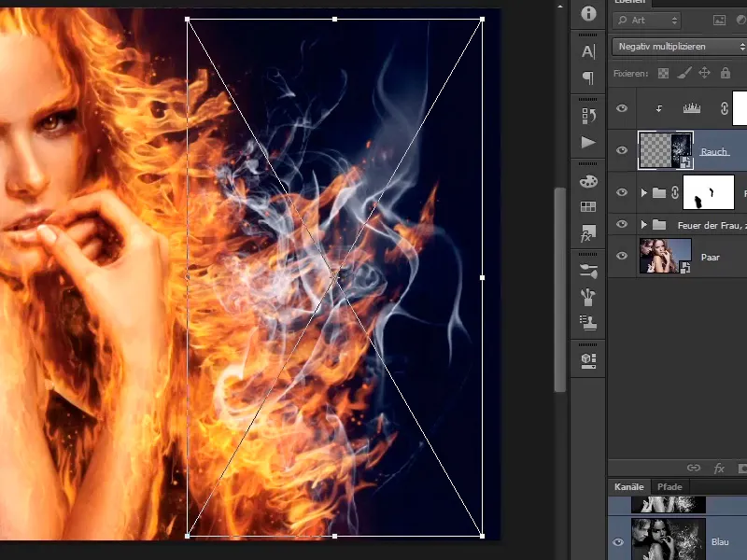Click the bottom-right transform handle
The height and width of the screenshot is (560, 747).
point(482,536)
